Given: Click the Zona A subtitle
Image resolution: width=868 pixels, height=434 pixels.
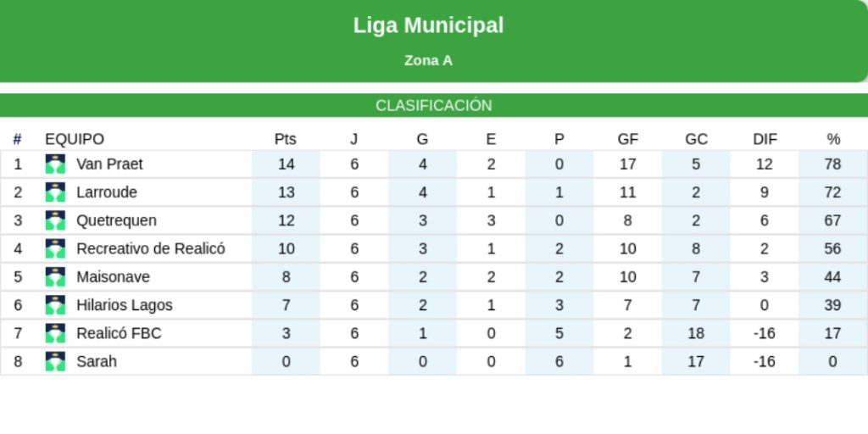Looking at the screenshot, I should point(428,61).
